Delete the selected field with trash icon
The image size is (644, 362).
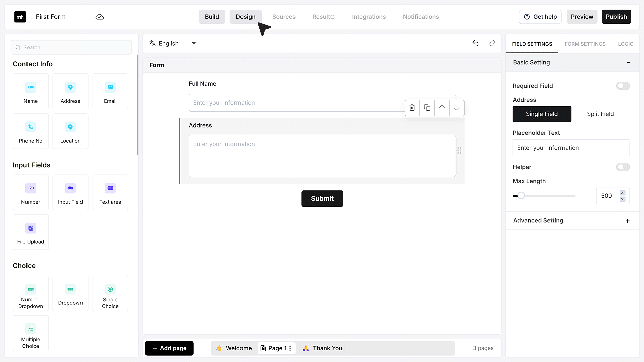412,108
